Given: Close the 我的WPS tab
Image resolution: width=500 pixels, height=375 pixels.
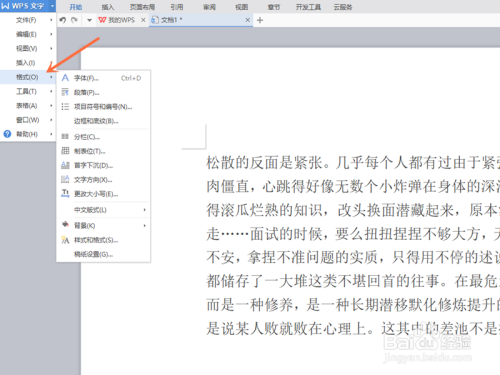Looking at the screenshot, I should pos(143,20).
